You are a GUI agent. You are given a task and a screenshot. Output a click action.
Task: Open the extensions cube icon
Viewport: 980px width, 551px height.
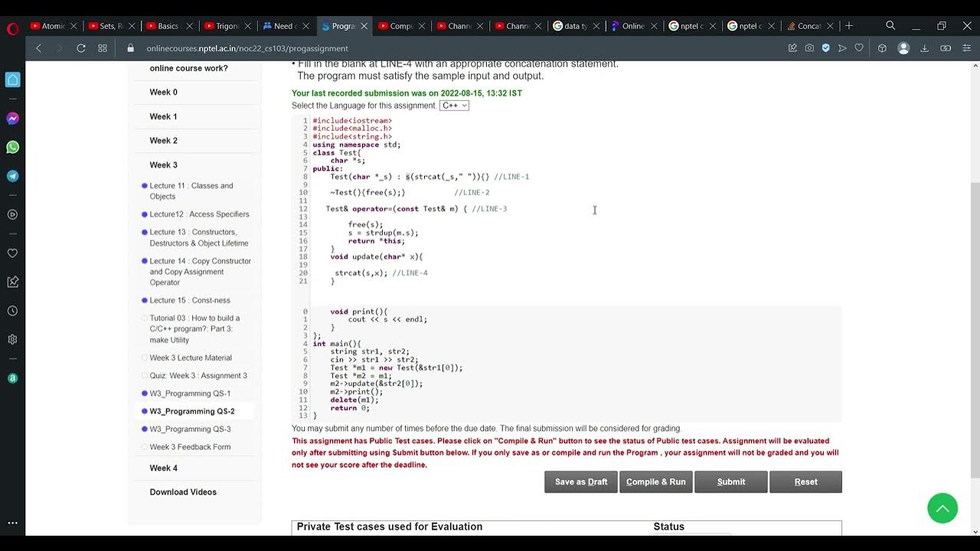882,48
